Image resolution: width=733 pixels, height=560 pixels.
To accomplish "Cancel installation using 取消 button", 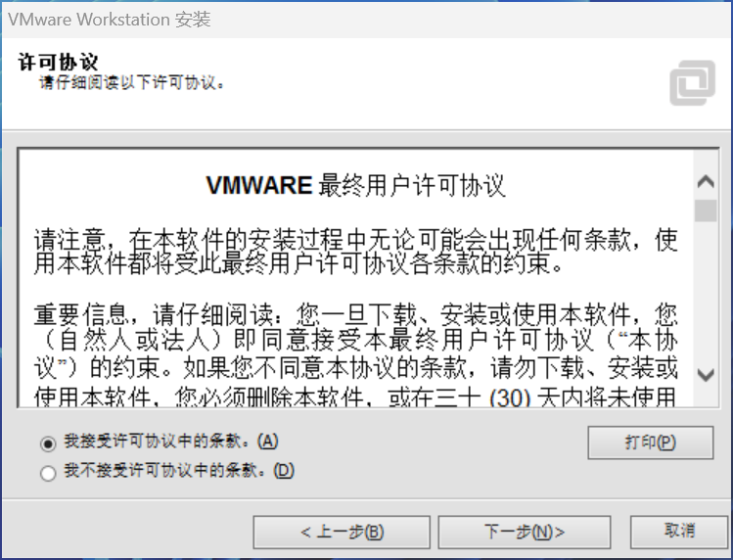I will click(679, 531).
